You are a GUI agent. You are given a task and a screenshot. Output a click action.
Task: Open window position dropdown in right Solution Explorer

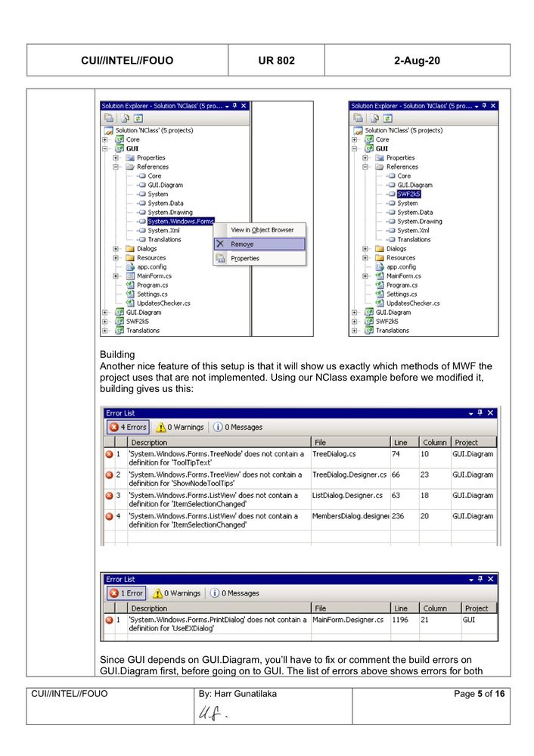(477, 106)
